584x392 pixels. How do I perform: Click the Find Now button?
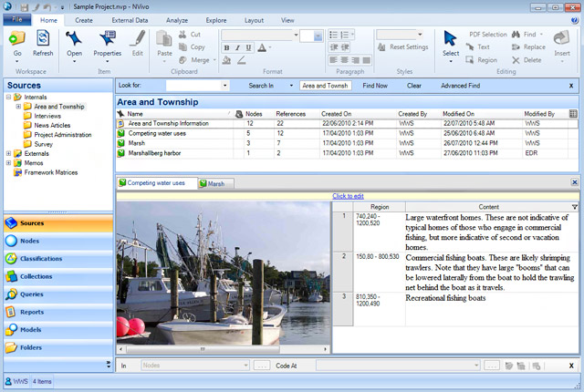(375, 86)
